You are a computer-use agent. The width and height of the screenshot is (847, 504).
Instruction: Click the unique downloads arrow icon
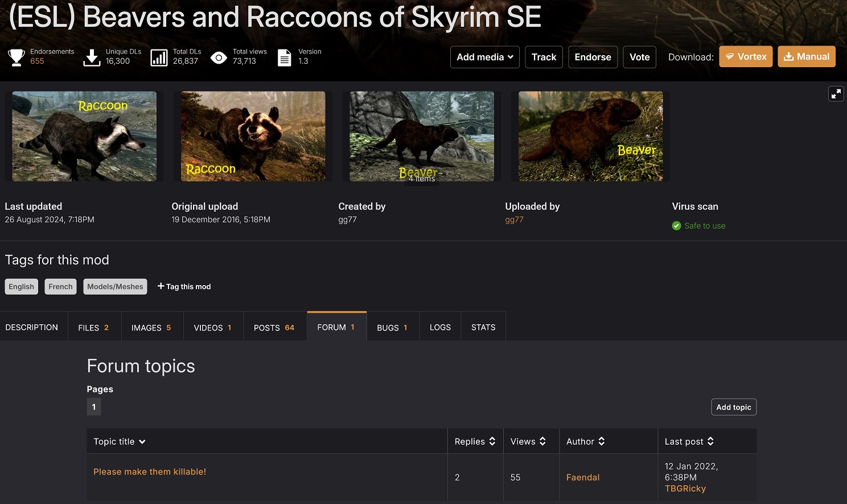pyautogui.click(x=92, y=57)
